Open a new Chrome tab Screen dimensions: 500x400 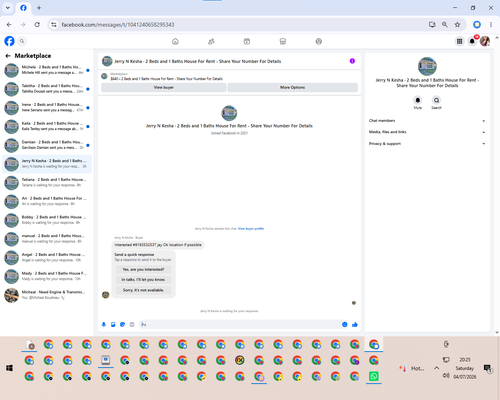coord(39,8)
